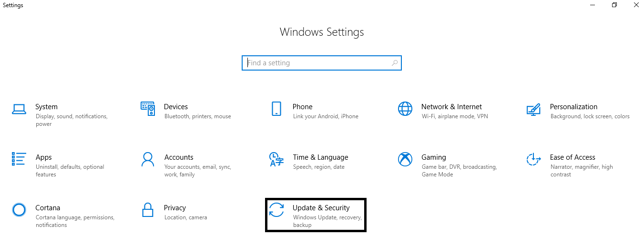Click the Ease of Access icon
Screen dimensions: 644x236
(x=533, y=159)
